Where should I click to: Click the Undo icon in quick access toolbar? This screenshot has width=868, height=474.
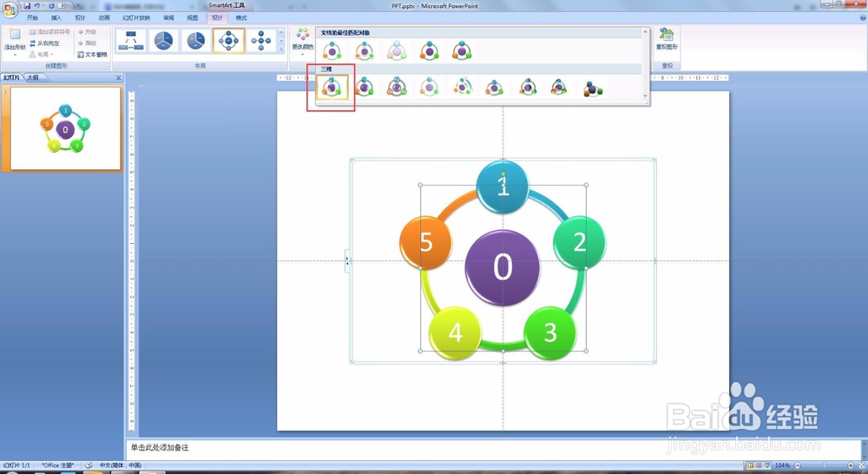(37, 5)
